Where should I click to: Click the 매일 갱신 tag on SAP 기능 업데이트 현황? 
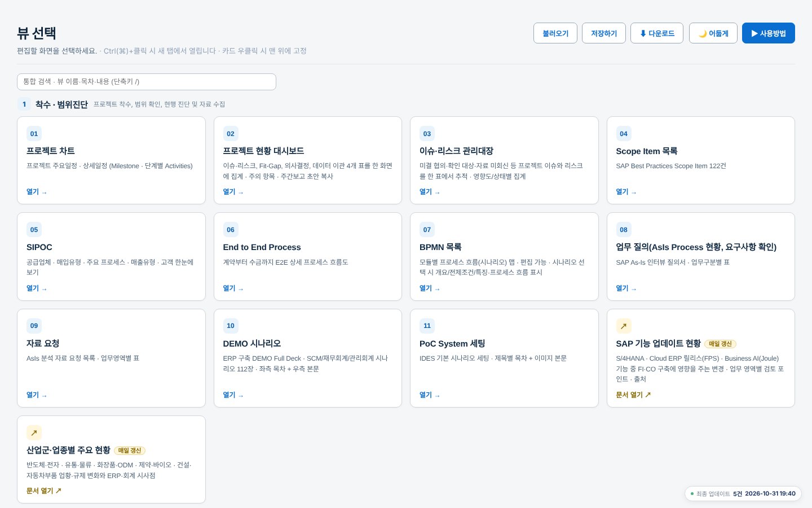(720, 344)
